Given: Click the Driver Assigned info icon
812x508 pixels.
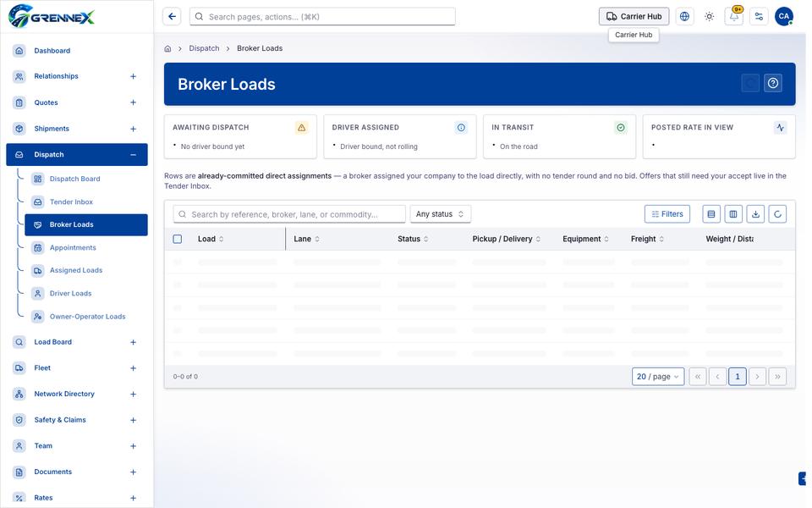Looking at the screenshot, I should point(462,128).
